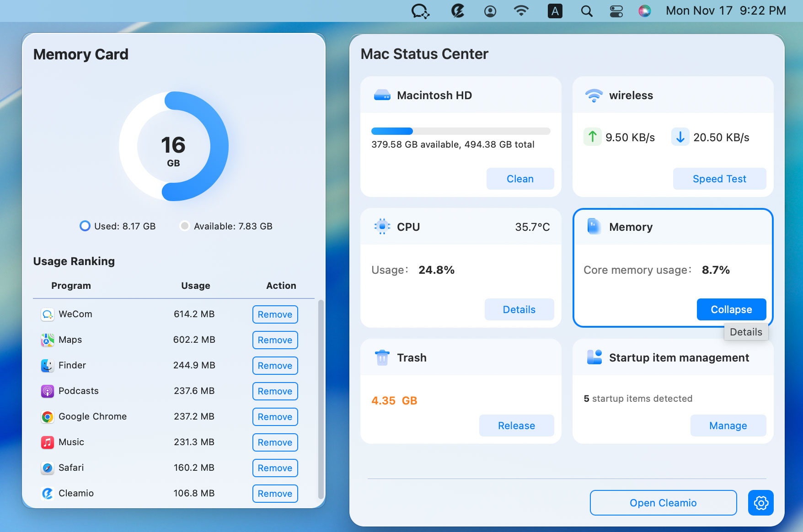Click the Trash bin icon
This screenshot has height=532, width=803.
(x=383, y=357)
